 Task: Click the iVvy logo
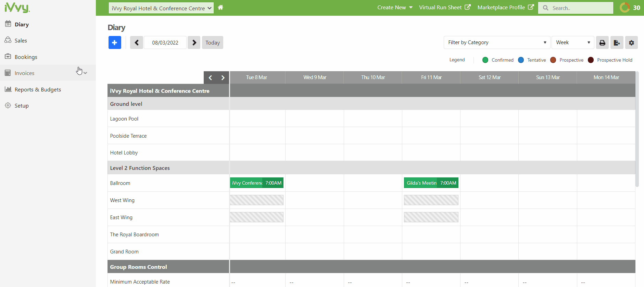pos(17,8)
